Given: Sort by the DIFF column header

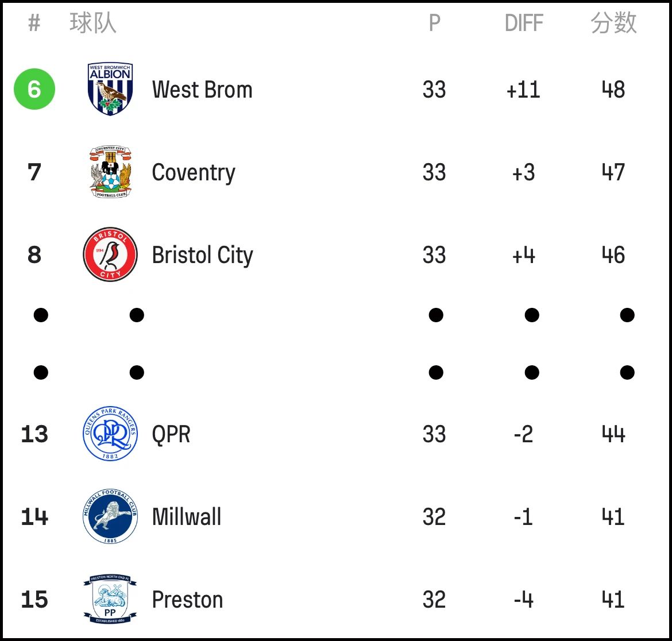Looking at the screenshot, I should 524,23.
